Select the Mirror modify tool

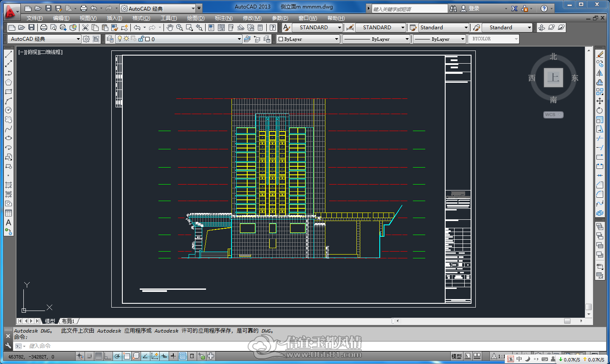(x=600, y=73)
